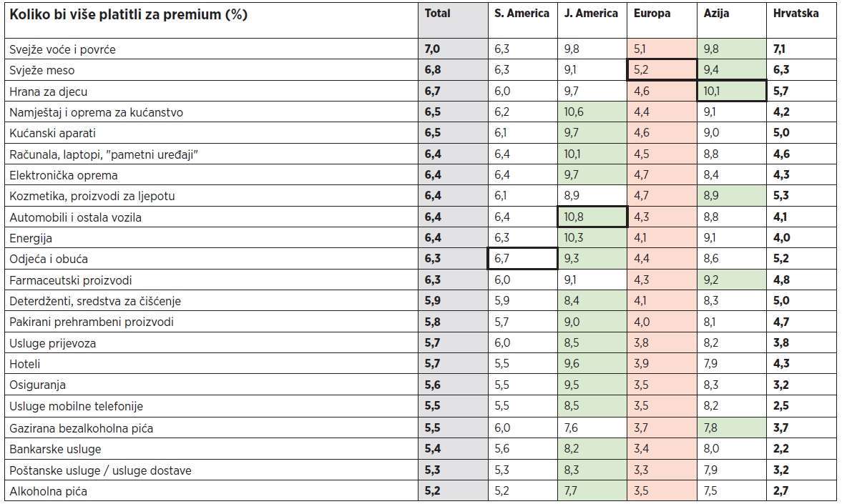This screenshot has width=842, height=504.
Task: Select the J. America column header
Action: (x=591, y=14)
